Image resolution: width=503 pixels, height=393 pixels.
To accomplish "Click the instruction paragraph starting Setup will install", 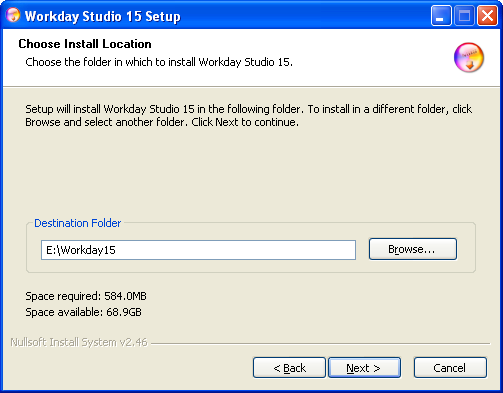I will click(249, 115).
